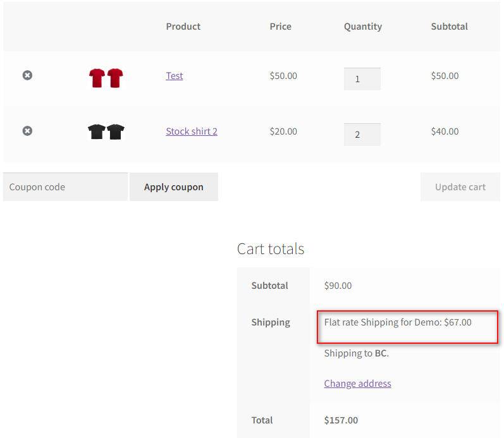The height and width of the screenshot is (438, 504).
Task: Click the Shipping to BC. text
Action: [x=357, y=353]
